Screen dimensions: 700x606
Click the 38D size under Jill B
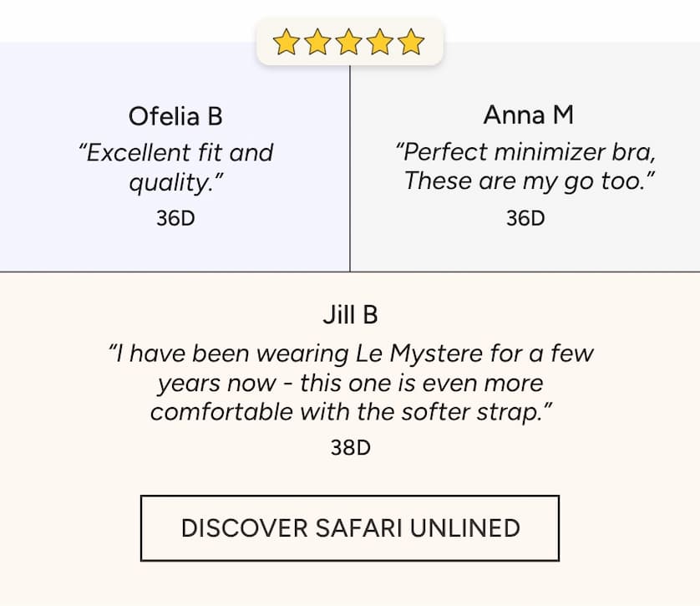(x=351, y=447)
